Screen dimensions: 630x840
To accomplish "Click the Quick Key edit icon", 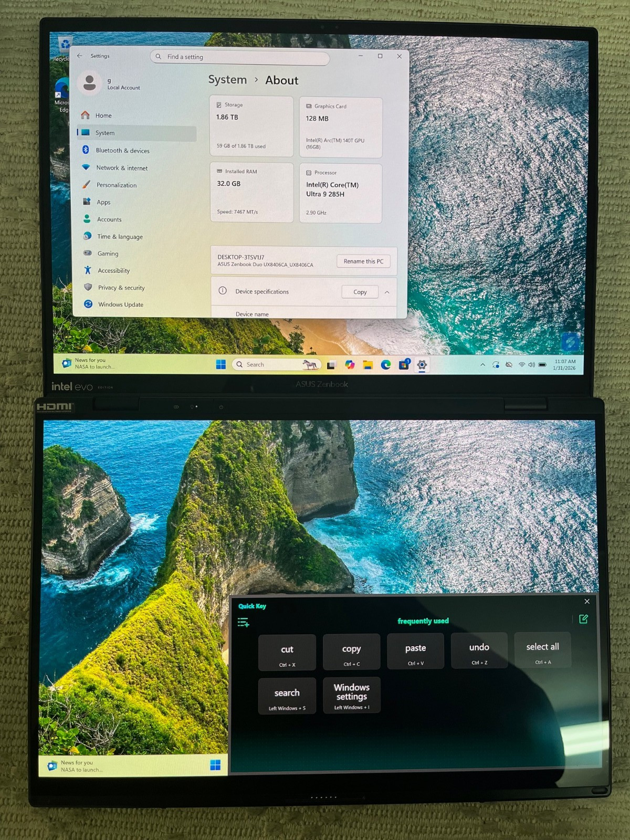I will click(583, 619).
